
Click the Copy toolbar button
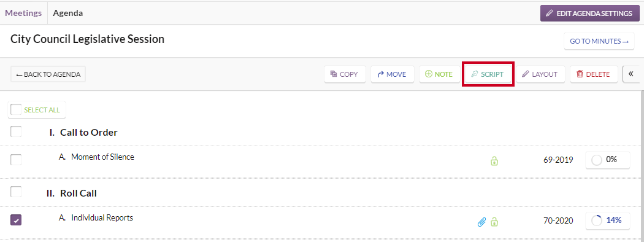click(345, 74)
